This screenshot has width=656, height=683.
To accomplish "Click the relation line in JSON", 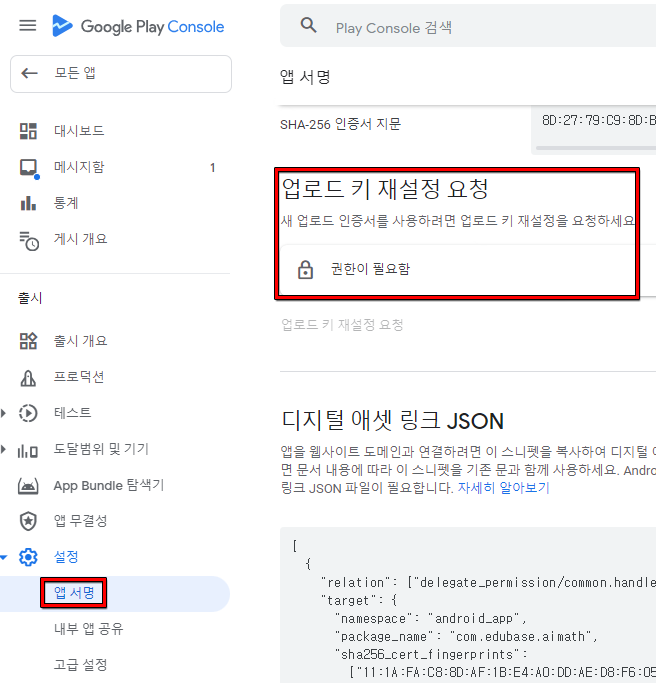I will tap(488, 583).
